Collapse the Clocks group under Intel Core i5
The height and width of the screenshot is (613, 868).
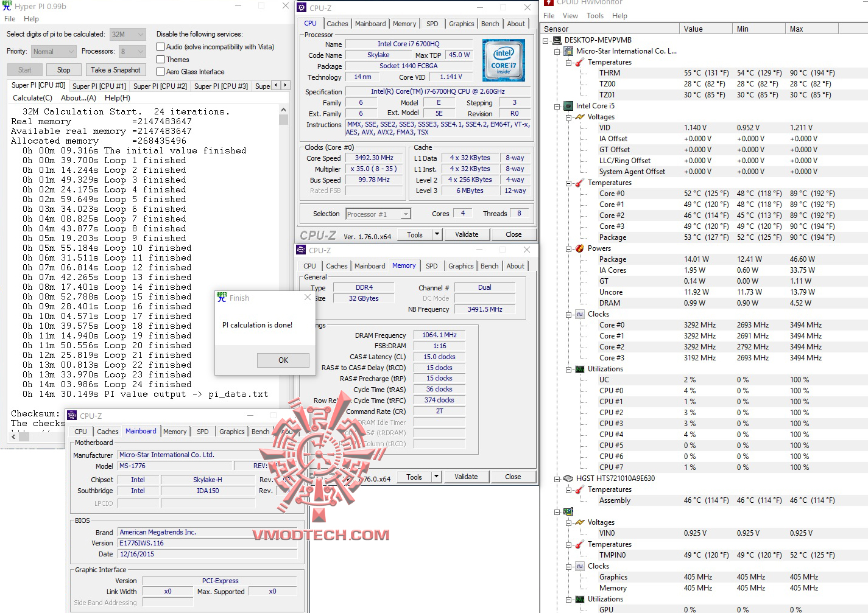[x=568, y=315]
